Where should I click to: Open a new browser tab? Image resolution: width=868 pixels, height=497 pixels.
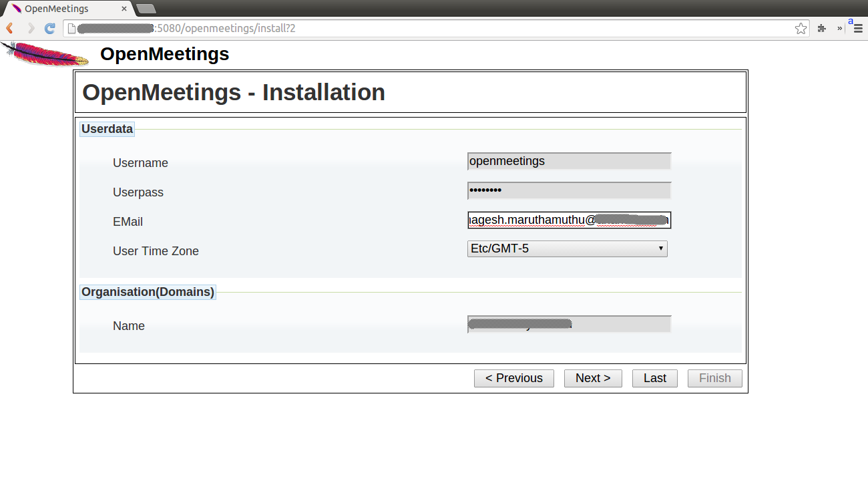click(x=146, y=9)
